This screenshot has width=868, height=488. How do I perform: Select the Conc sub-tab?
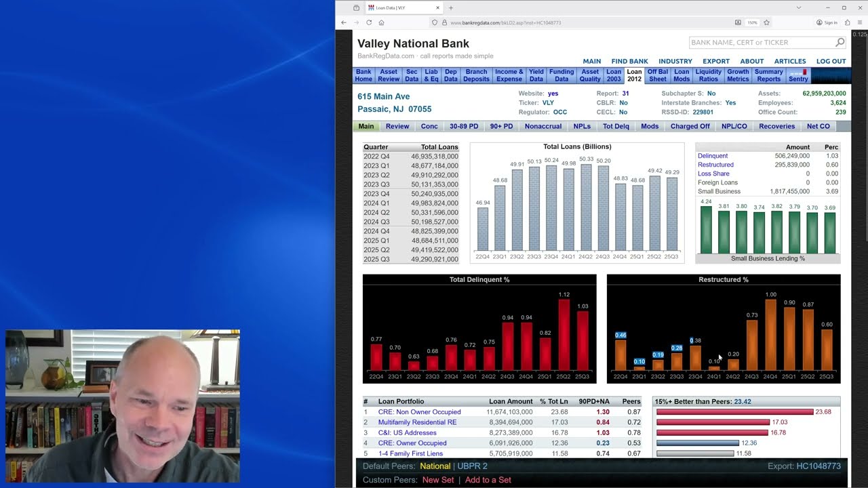(429, 126)
